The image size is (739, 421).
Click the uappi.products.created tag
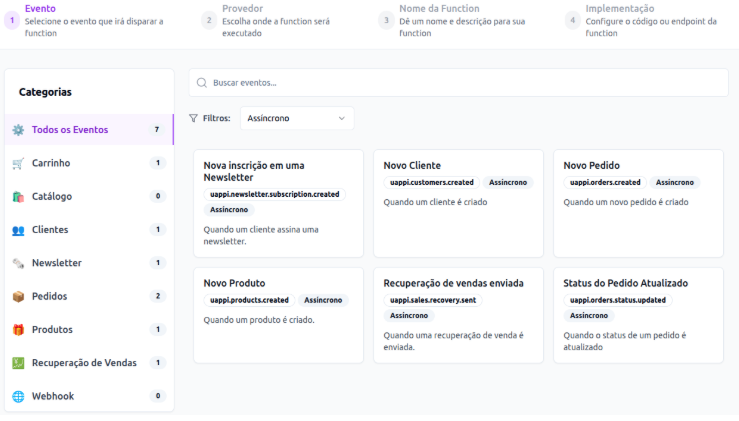[x=249, y=300]
